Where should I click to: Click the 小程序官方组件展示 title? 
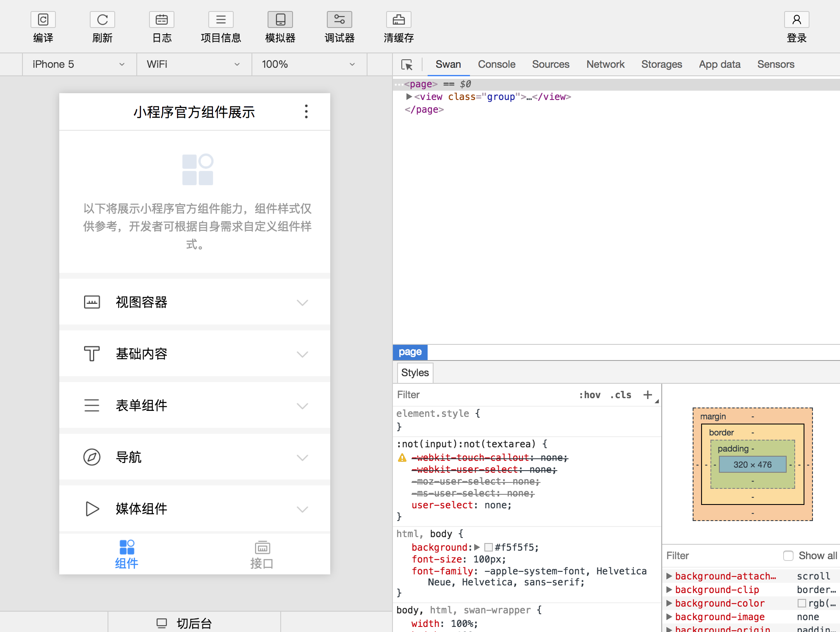[x=194, y=112]
